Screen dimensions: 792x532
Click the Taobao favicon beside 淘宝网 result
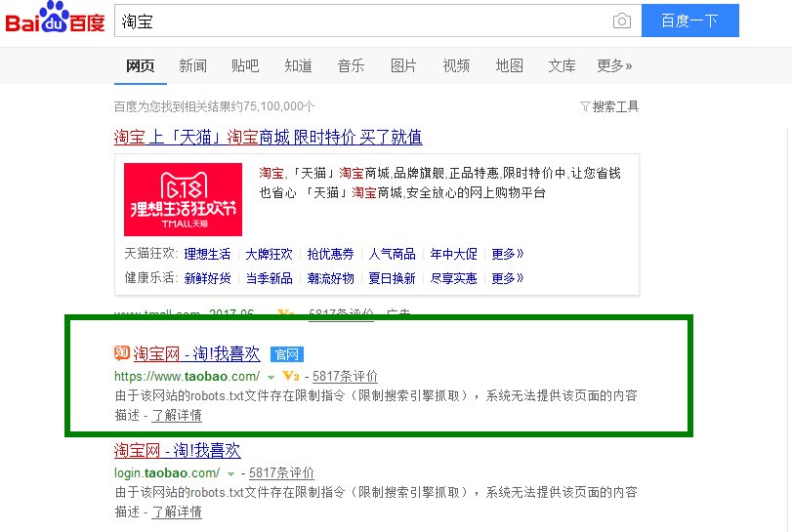(122, 352)
